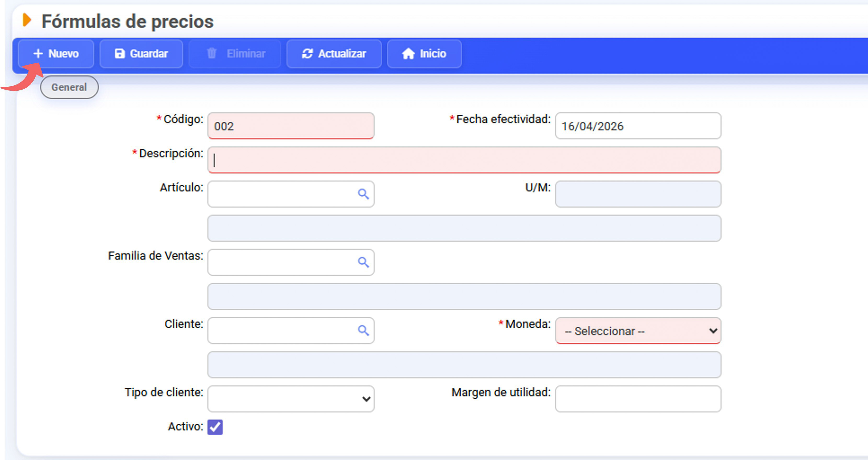868x460 pixels.
Task: Click the Fecha efectividad date field
Action: click(x=638, y=126)
